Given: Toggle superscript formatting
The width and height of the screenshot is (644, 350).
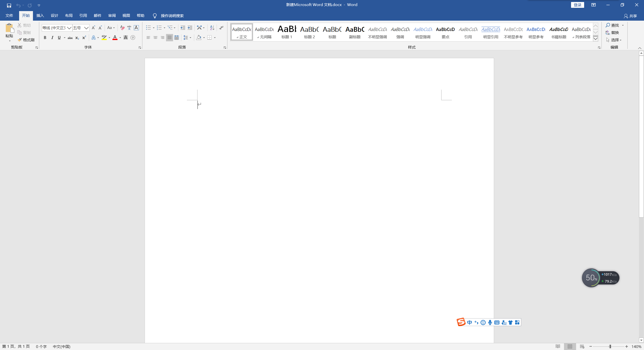Looking at the screenshot, I should (x=84, y=38).
